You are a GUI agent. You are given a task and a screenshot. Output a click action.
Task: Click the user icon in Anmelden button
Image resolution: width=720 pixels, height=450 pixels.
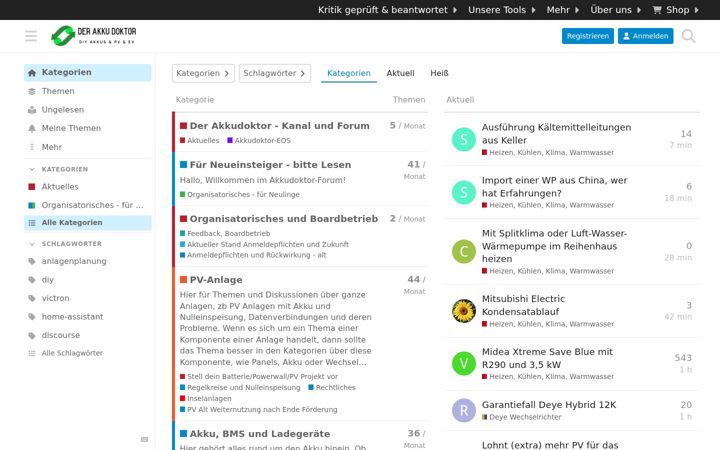tap(626, 36)
